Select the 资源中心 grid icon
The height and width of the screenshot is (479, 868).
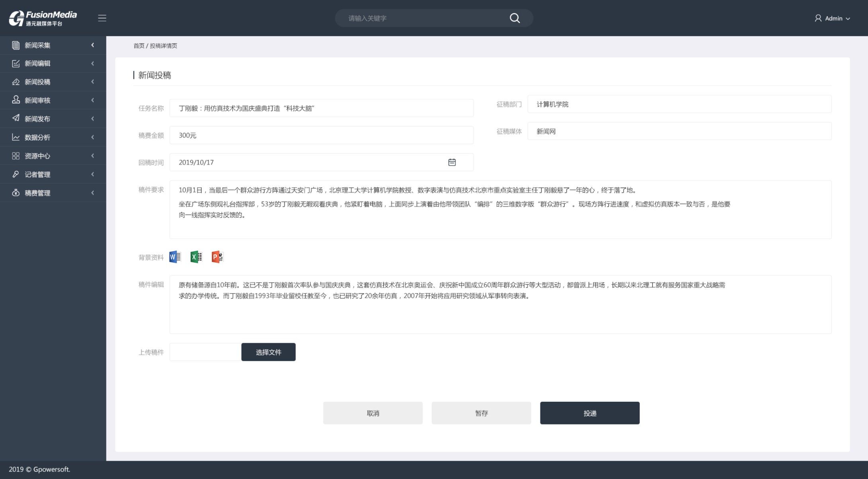tap(16, 155)
